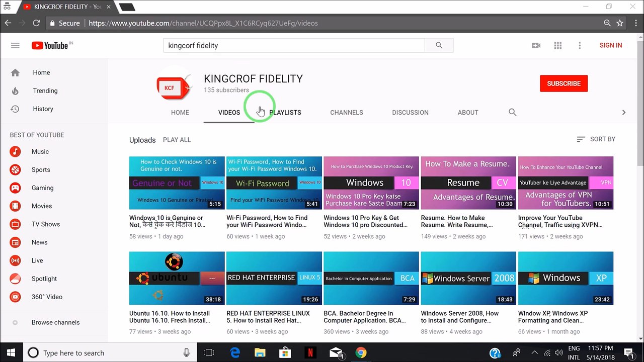Click the News category icon
The height and width of the screenshot is (362, 644).
click(15, 242)
